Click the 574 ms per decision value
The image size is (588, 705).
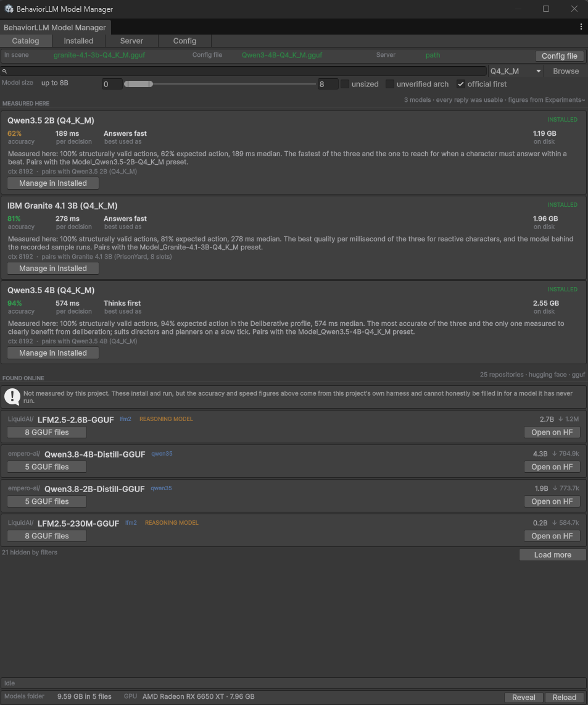pos(67,304)
